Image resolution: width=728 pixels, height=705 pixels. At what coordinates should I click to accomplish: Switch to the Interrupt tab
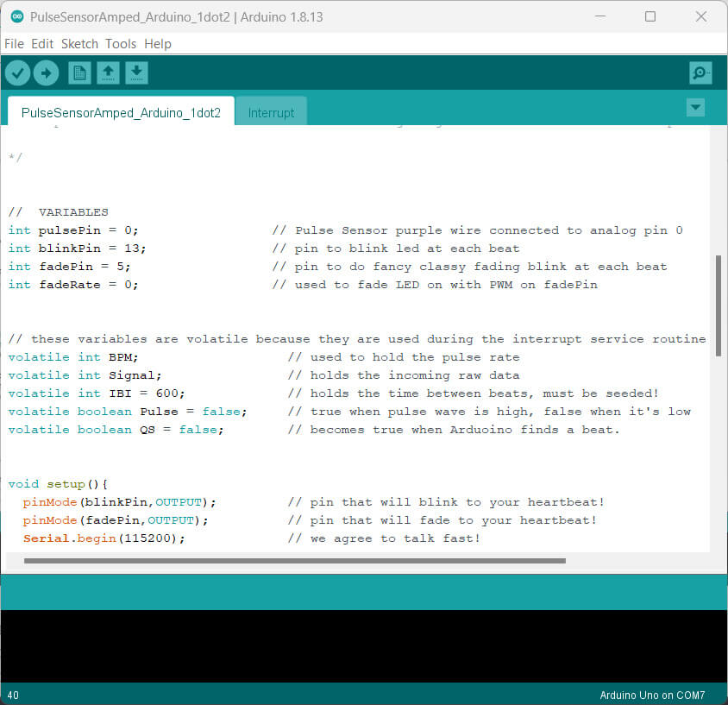[x=271, y=113]
